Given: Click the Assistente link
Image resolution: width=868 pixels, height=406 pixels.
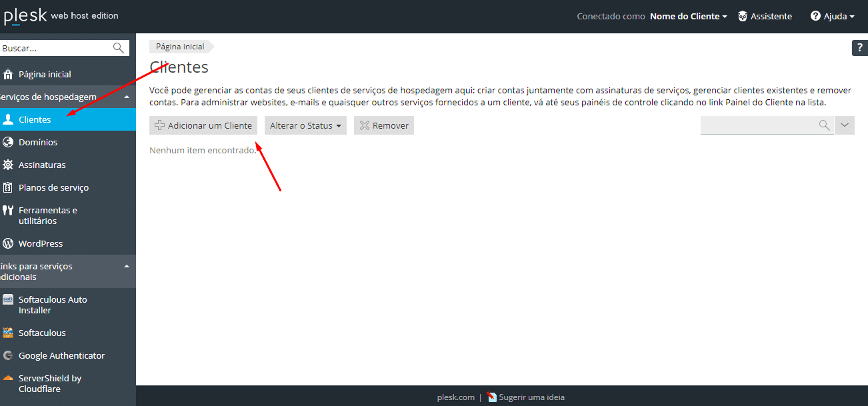Looking at the screenshot, I should 771,16.
